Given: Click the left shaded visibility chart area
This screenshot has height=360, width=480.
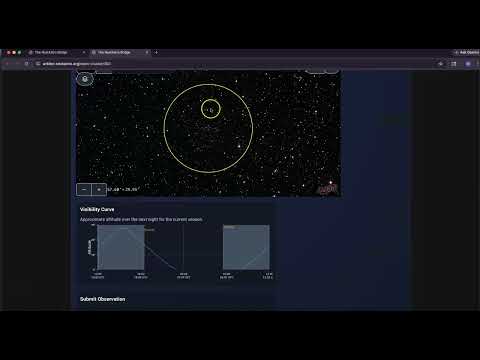Looking at the screenshot, I should tap(121, 247).
